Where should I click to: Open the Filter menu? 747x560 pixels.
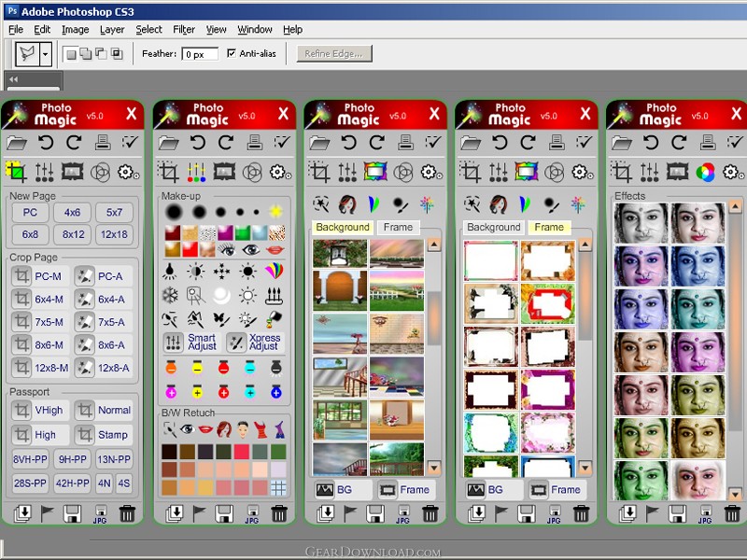pyautogui.click(x=184, y=30)
